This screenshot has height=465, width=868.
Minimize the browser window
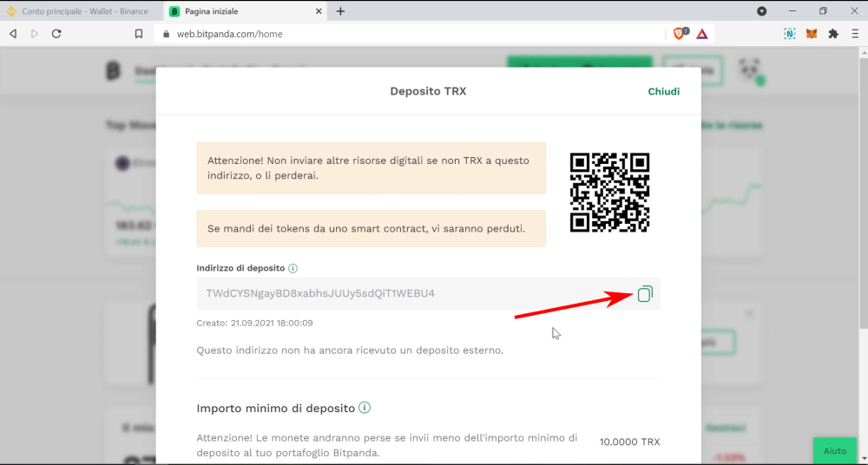click(x=792, y=11)
